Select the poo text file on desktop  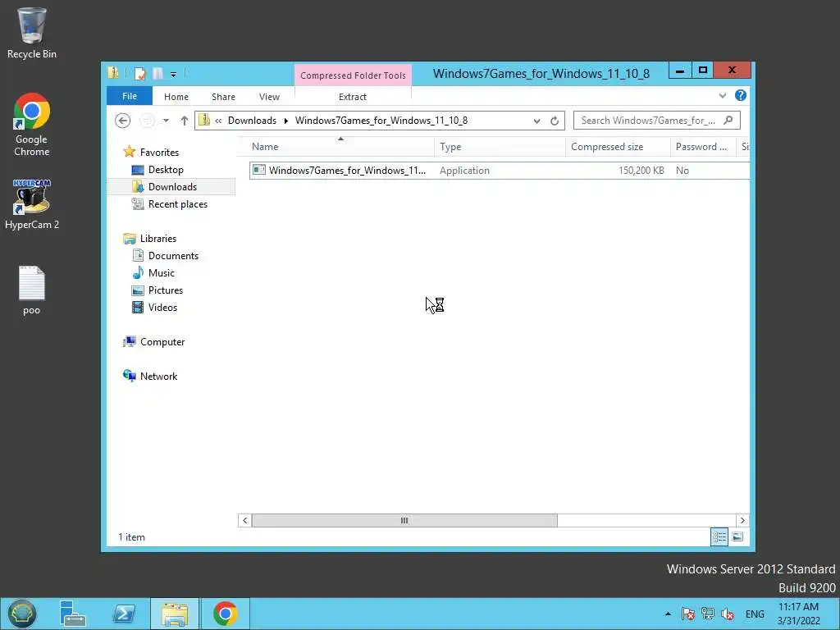[x=32, y=290]
